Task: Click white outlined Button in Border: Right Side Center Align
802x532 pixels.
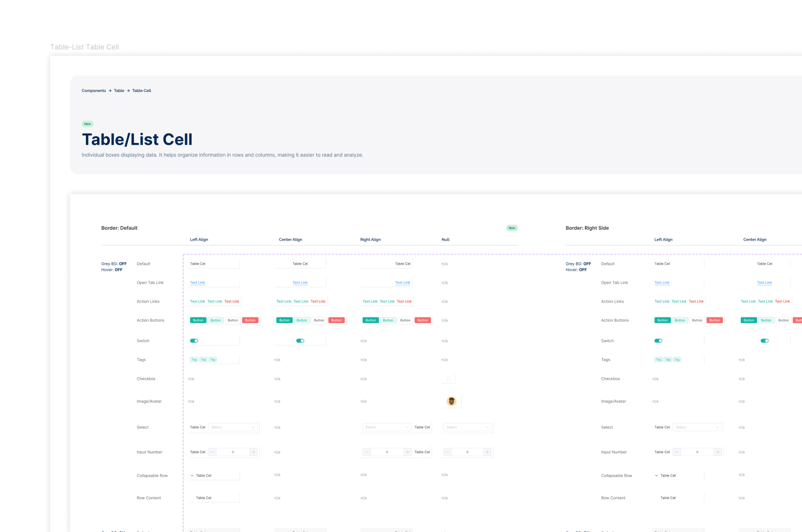Action: tap(784, 320)
